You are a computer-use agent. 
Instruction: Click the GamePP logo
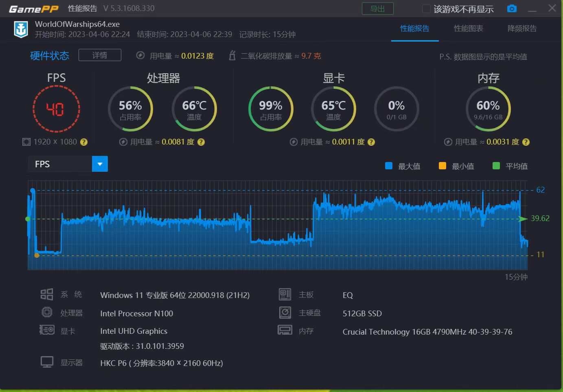click(x=34, y=9)
